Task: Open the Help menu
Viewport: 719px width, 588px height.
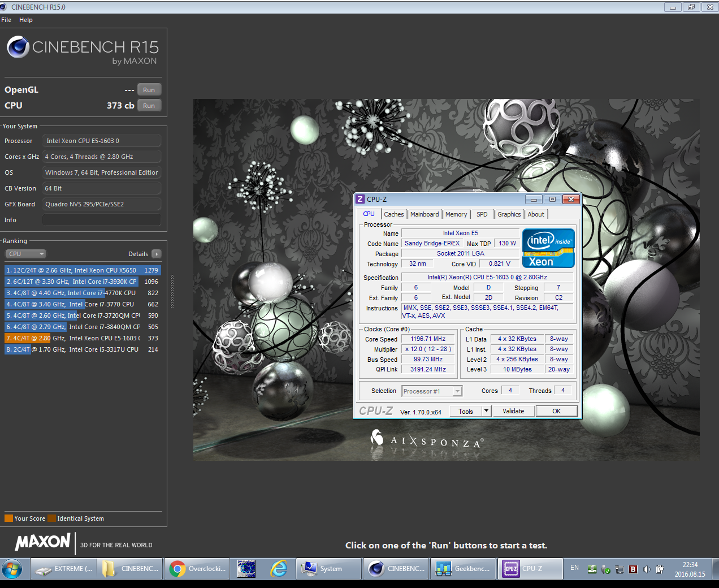Action: (x=26, y=20)
